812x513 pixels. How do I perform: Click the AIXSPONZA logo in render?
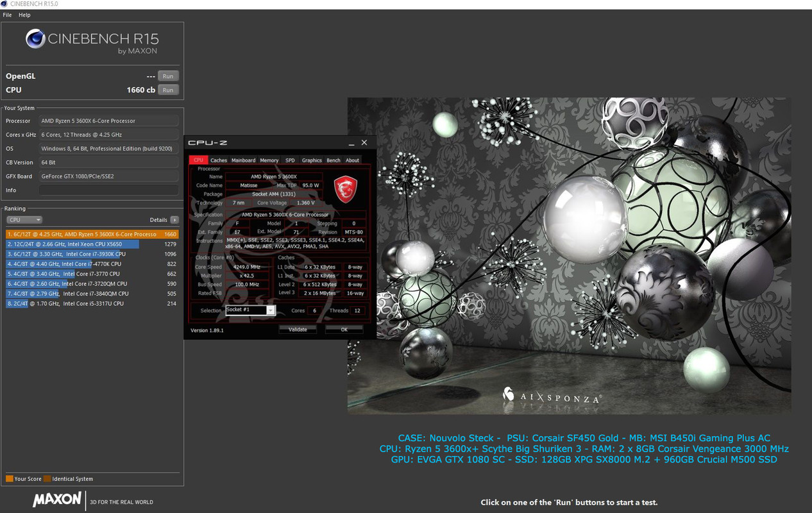click(552, 396)
